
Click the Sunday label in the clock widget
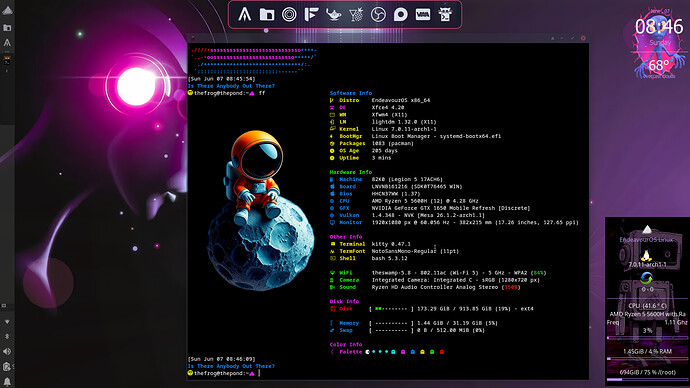tap(660, 43)
